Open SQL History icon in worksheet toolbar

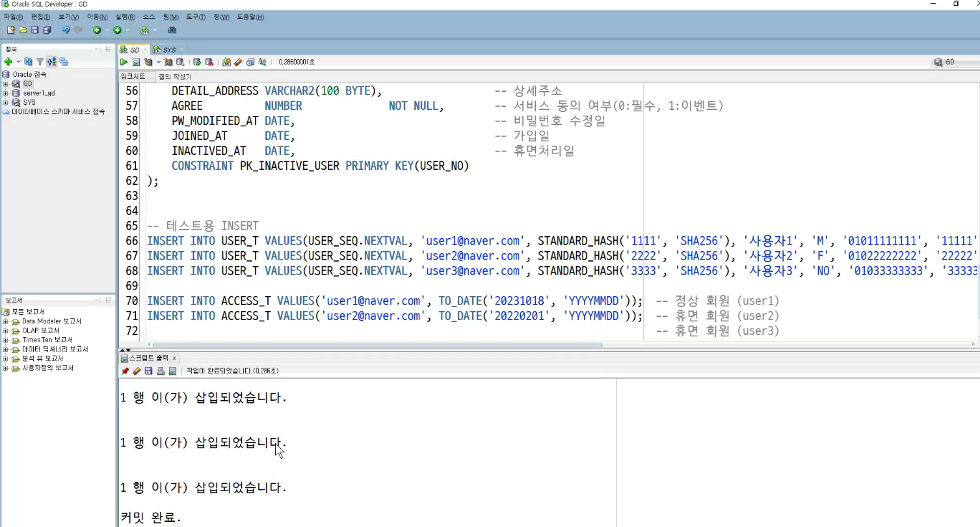coord(250,62)
